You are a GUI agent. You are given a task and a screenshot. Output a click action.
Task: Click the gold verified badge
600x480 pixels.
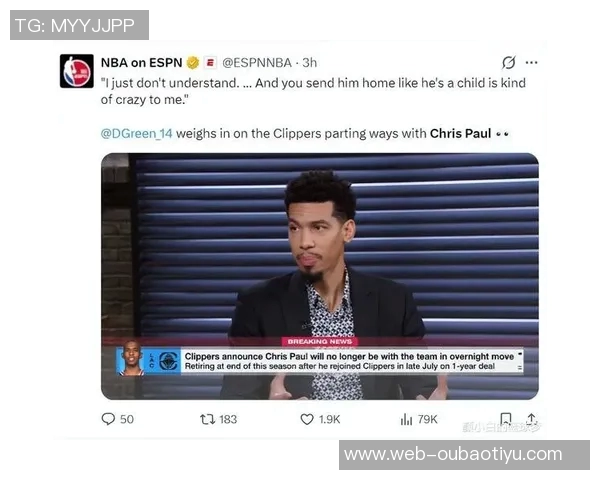pos(193,62)
